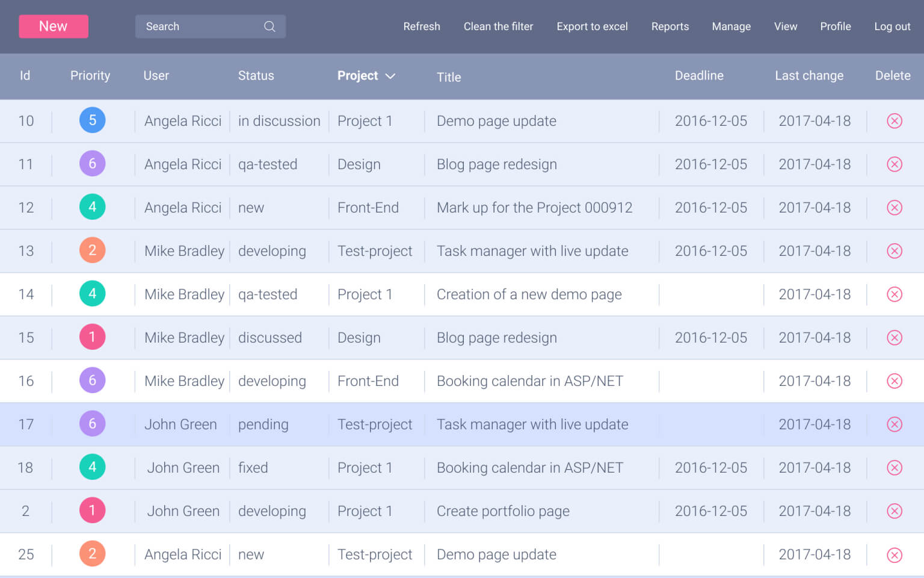Click orange priority 2 badge in row 13
This screenshot has width=924, height=578.
tap(92, 250)
